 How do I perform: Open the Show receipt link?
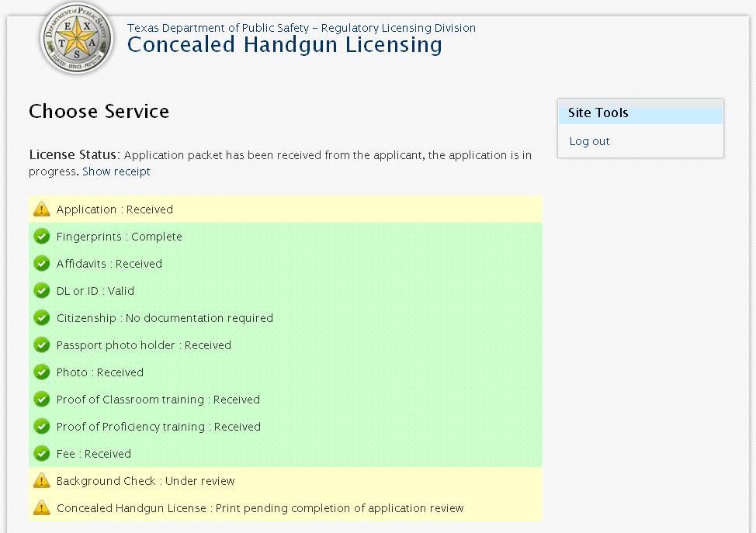pos(116,171)
